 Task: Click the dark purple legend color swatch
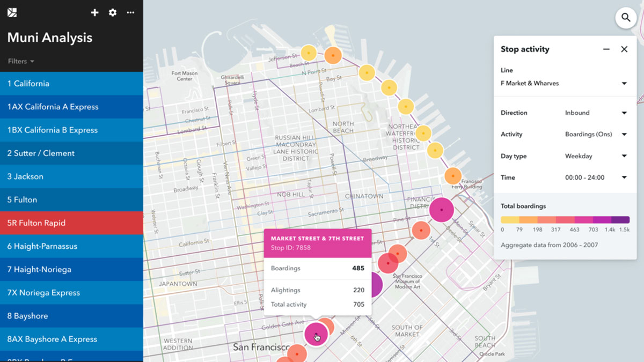click(620, 220)
